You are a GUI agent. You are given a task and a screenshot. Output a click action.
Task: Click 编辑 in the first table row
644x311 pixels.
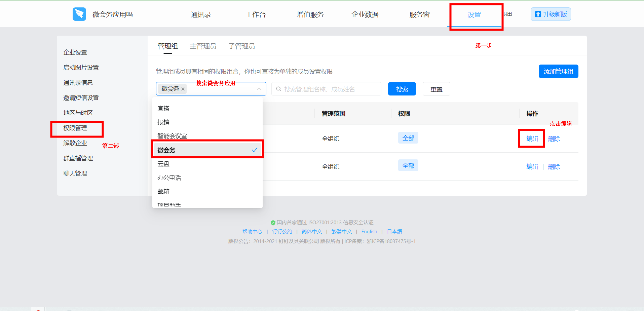click(532, 139)
